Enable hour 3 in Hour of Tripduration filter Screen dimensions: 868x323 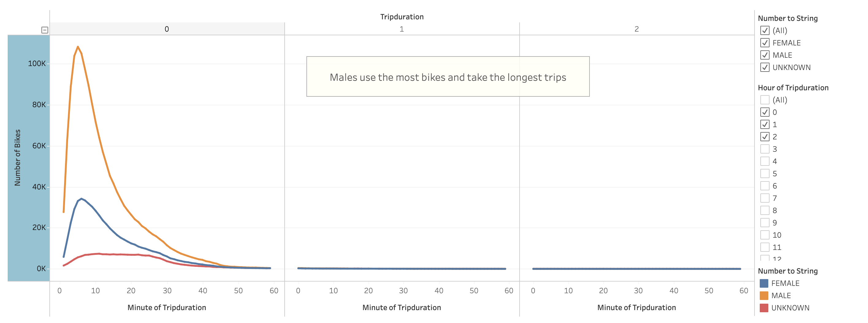pos(766,149)
